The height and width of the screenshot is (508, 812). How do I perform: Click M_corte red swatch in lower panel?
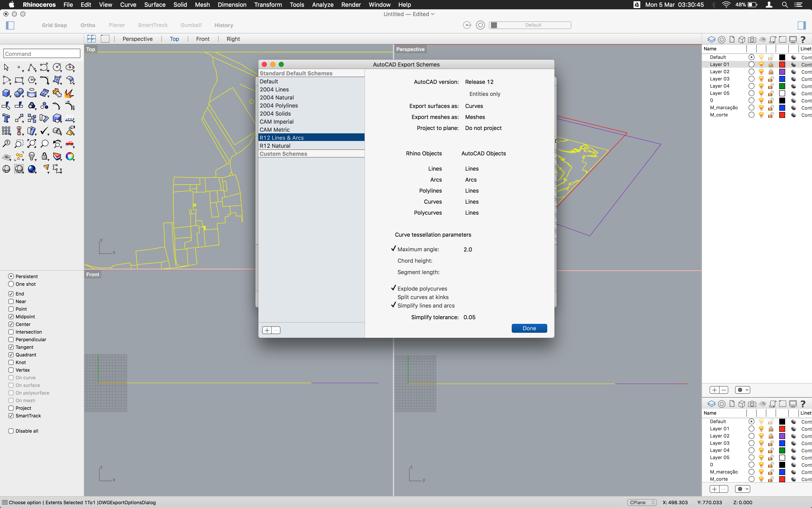coord(782,479)
